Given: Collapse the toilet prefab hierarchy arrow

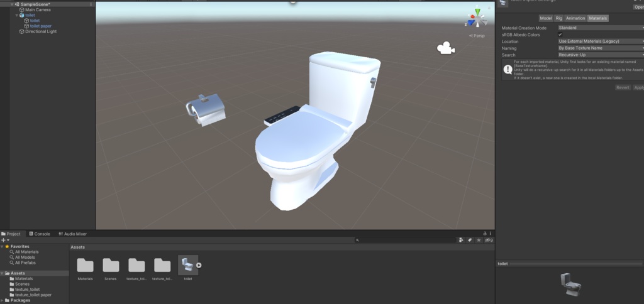Looking at the screenshot, I should [x=17, y=15].
